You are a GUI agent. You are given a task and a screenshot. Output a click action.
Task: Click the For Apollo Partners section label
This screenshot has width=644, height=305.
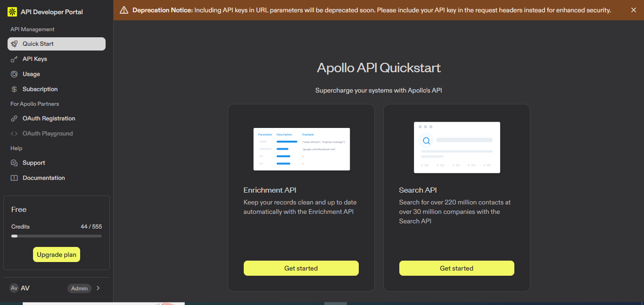(x=35, y=104)
